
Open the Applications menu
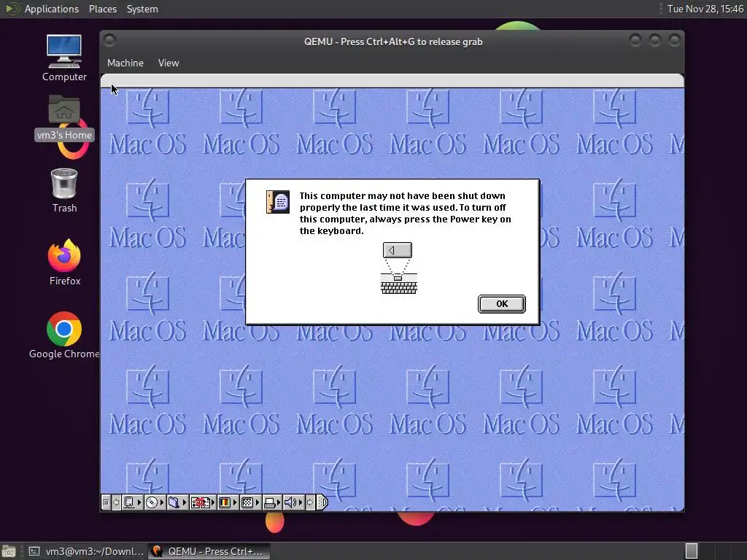[52, 9]
